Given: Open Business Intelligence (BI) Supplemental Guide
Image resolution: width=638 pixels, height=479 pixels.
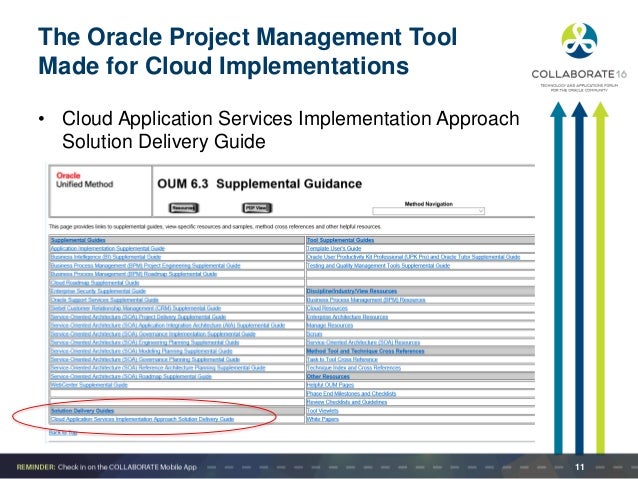Looking at the screenshot, I should pyautogui.click(x=106, y=257).
